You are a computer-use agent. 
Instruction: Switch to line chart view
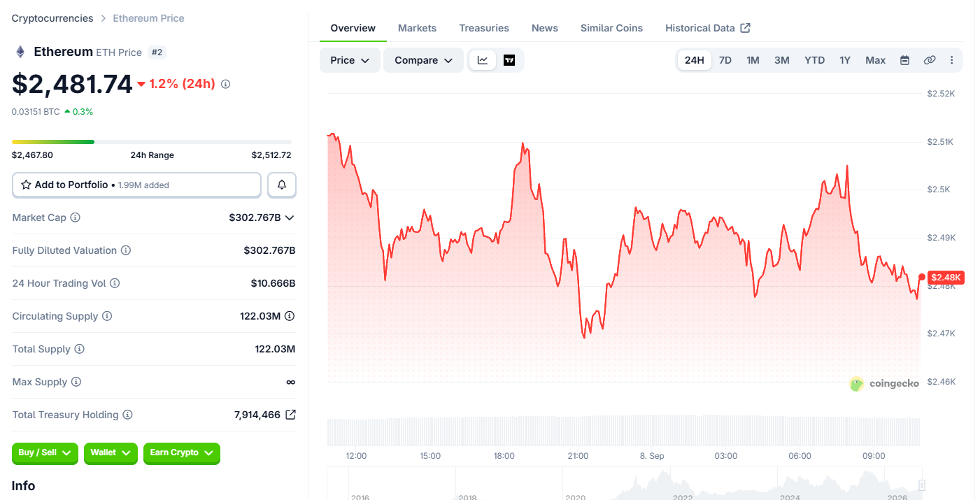tap(483, 60)
